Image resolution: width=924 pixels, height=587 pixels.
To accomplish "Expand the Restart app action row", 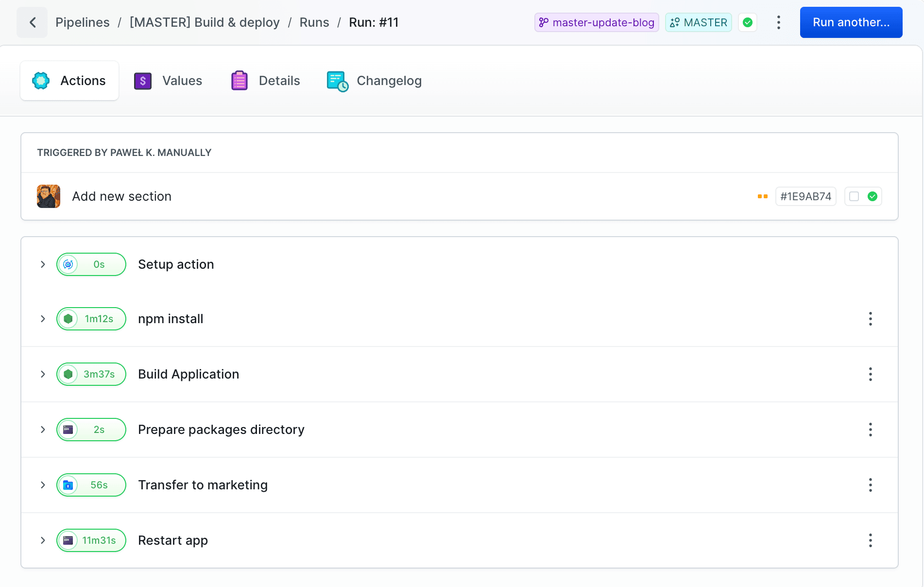I will 43,540.
